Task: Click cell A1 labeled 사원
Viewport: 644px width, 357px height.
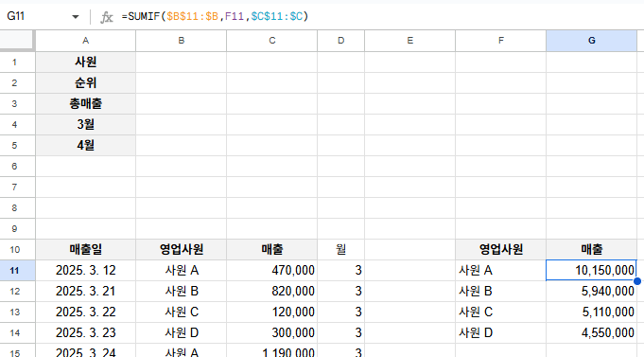Action: pos(85,62)
